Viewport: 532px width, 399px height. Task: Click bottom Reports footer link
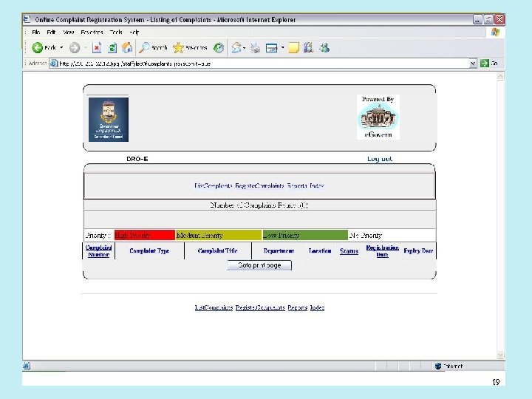click(298, 307)
